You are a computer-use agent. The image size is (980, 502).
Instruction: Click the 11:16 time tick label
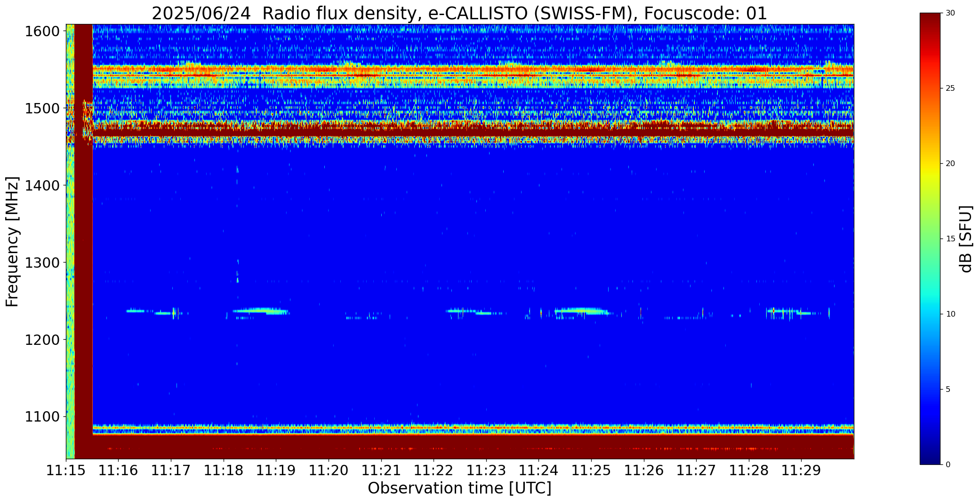click(118, 470)
